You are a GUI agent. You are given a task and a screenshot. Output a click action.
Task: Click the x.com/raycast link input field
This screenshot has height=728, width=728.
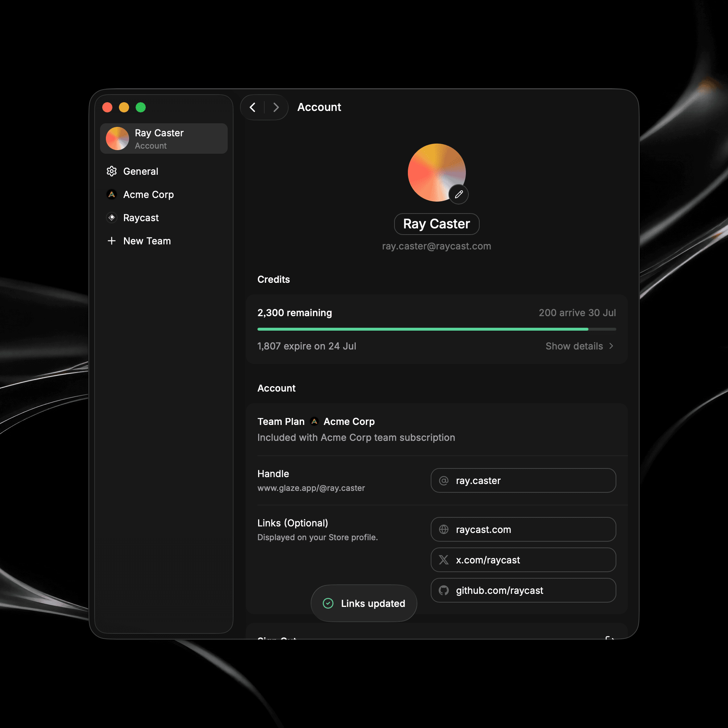(524, 560)
